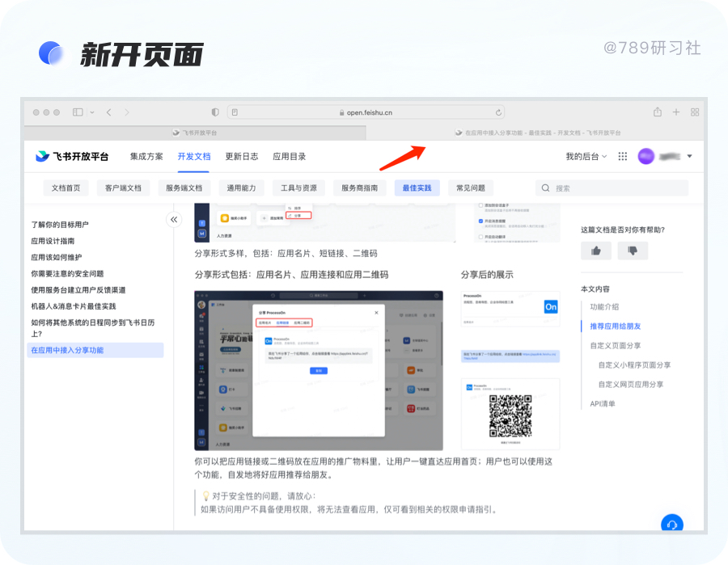Open 在应用中接入分享功能 in sidebar

click(95, 350)
